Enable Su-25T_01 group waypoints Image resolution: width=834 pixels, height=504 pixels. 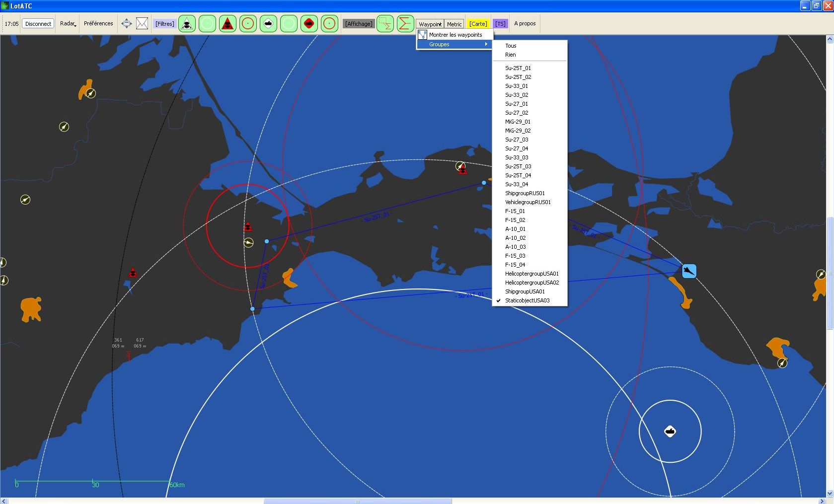point(518,68)
